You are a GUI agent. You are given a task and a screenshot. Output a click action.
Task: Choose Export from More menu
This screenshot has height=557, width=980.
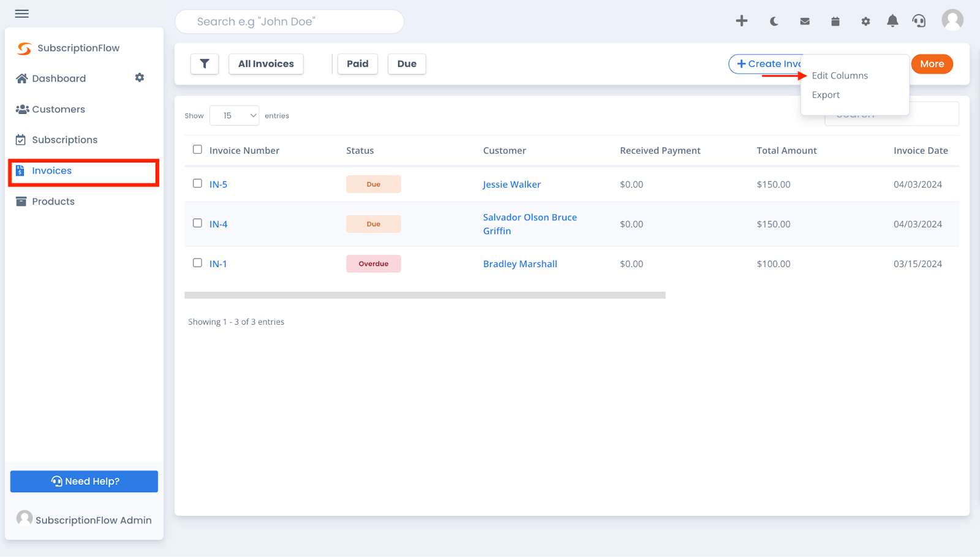tap(826, 95)
